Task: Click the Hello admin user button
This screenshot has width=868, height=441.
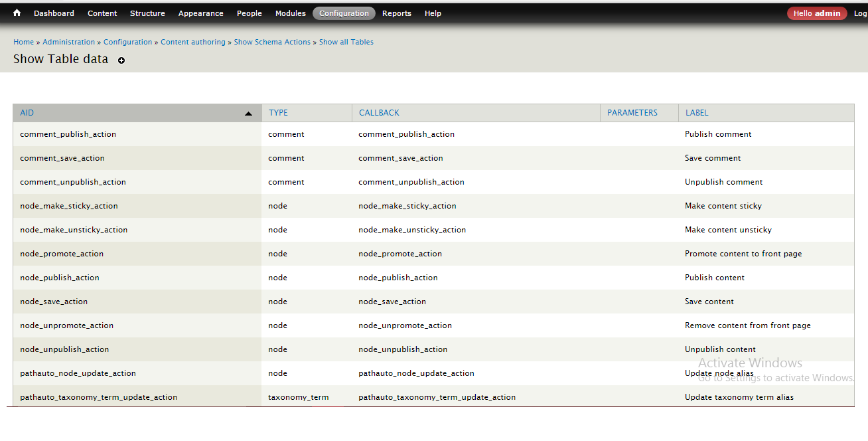Action: 817,13
